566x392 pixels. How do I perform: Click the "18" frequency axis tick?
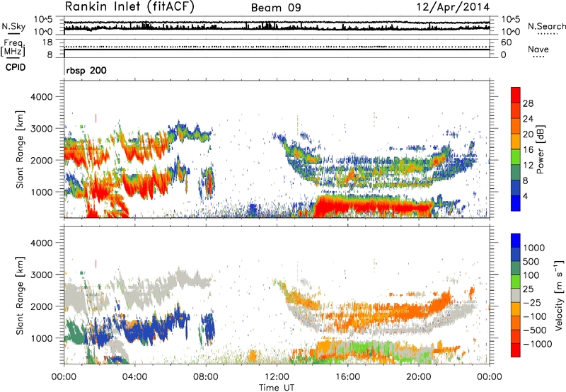47,42
